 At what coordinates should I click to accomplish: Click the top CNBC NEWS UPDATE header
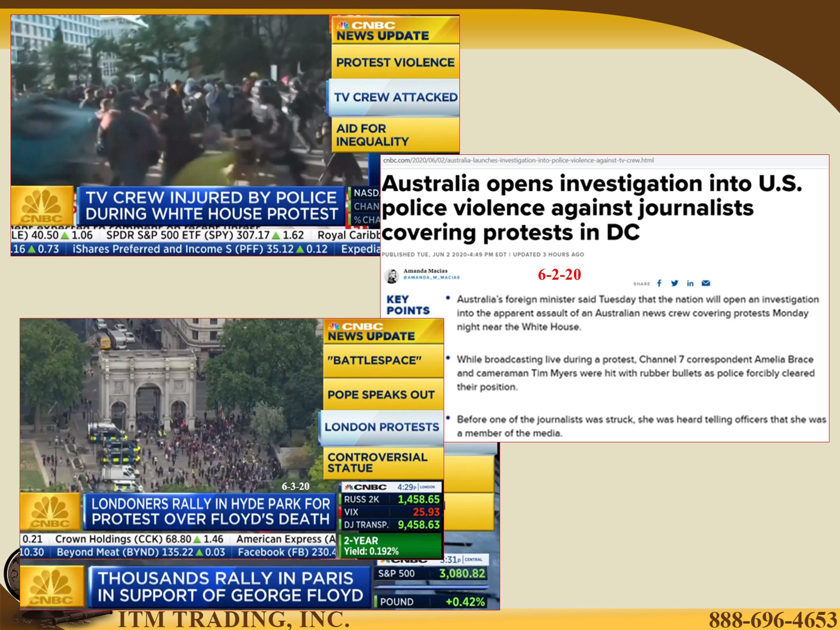(395, 30)
